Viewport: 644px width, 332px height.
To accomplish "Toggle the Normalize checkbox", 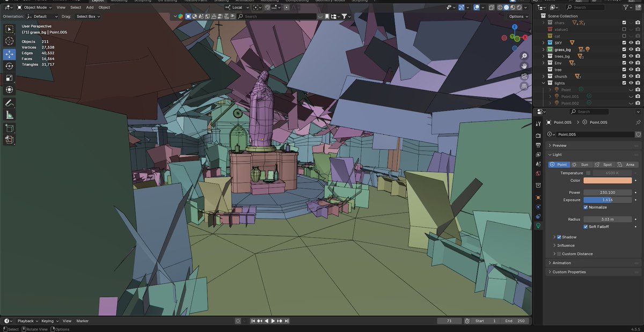I will coord(586,207).
